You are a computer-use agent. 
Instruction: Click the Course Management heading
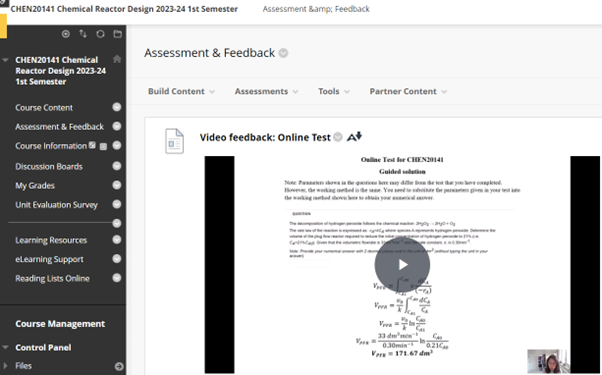pos(60,324)
